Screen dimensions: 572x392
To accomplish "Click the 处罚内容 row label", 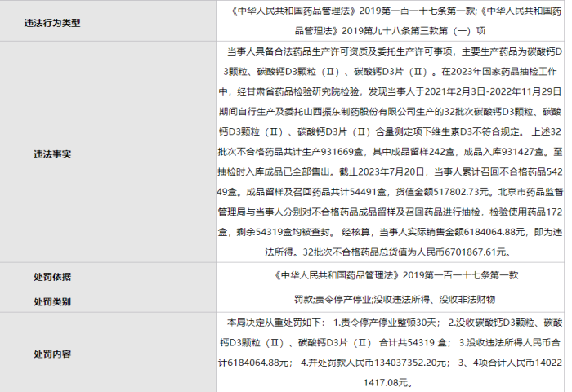I will 52,354.
